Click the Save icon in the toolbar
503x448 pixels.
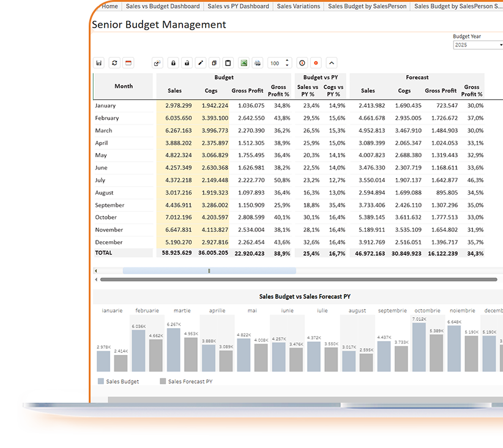tap(99, 63)
